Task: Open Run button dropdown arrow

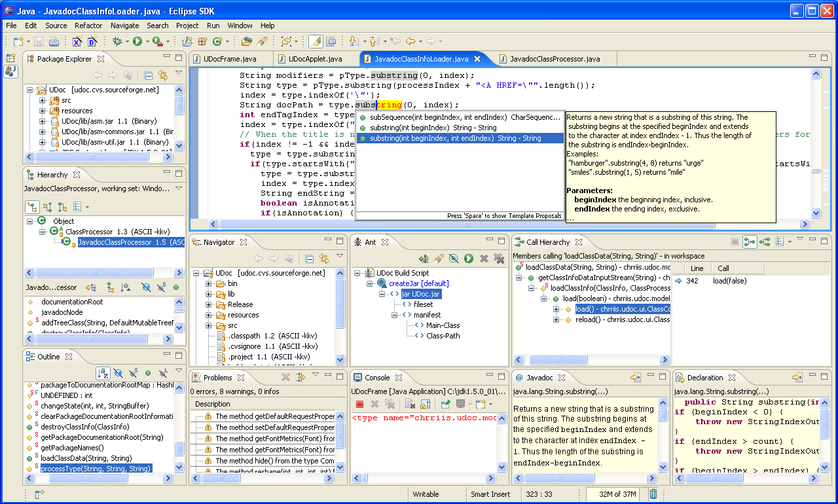Action: [x=147, y=42]
